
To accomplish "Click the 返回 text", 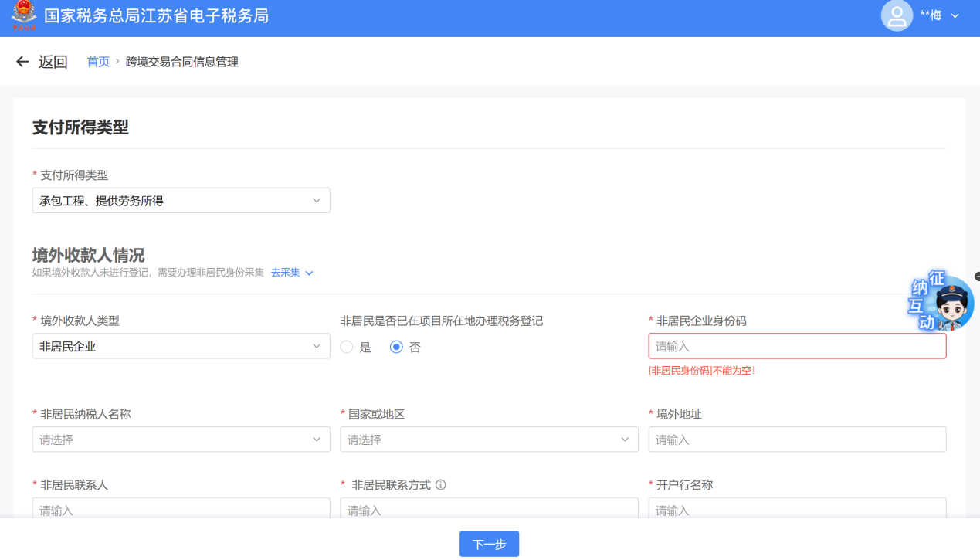I will tap(53, 62).
